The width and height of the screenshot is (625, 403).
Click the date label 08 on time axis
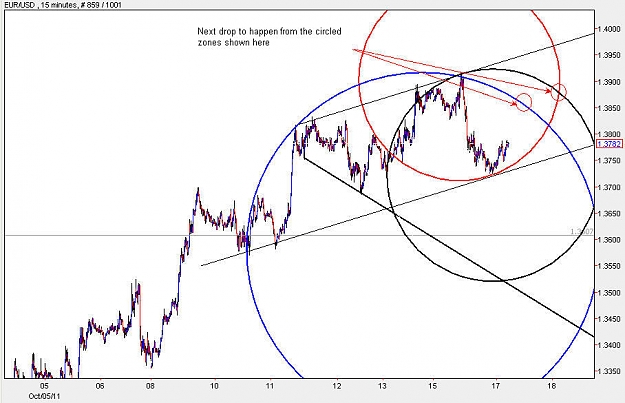[150, 386]
